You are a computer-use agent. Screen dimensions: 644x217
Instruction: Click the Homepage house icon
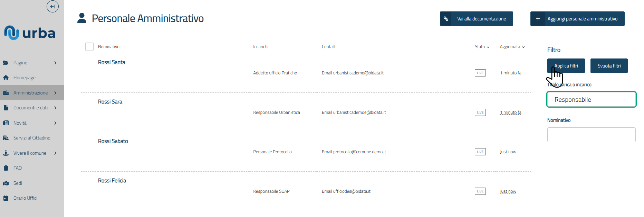coord(6,78)
